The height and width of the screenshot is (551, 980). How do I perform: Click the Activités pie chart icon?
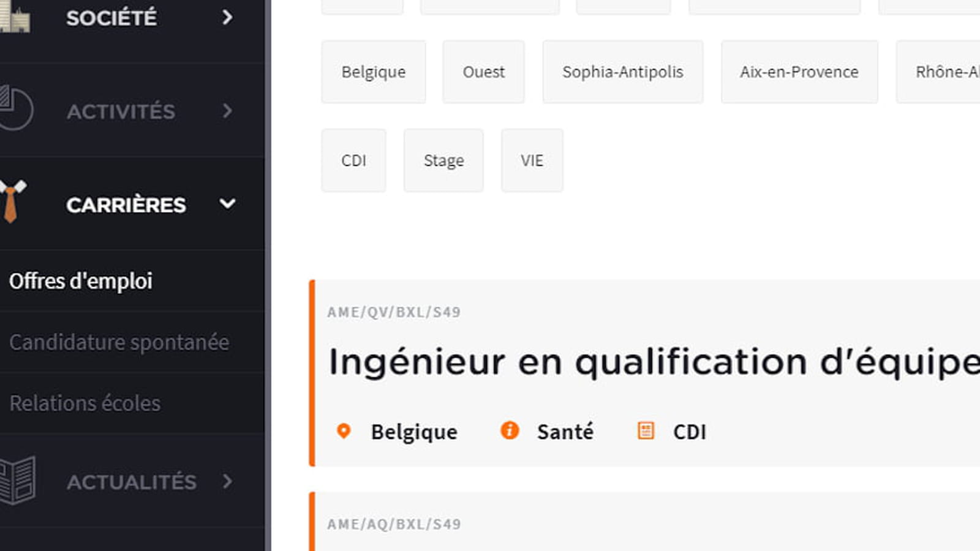[16, 108]
